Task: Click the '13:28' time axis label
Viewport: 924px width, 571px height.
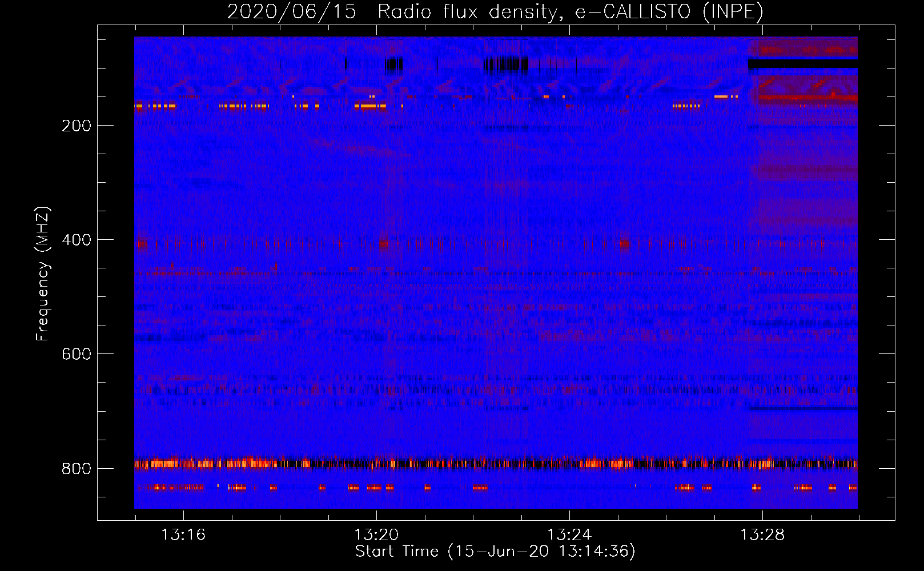Action: [762, 534]
